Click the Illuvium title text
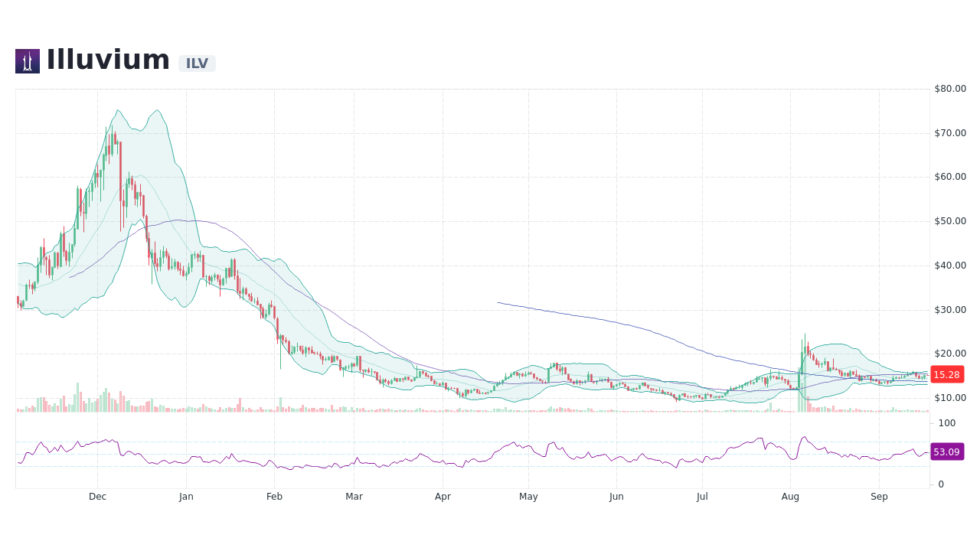This screenshot has width=980, height=551. (x=107, y=60)
